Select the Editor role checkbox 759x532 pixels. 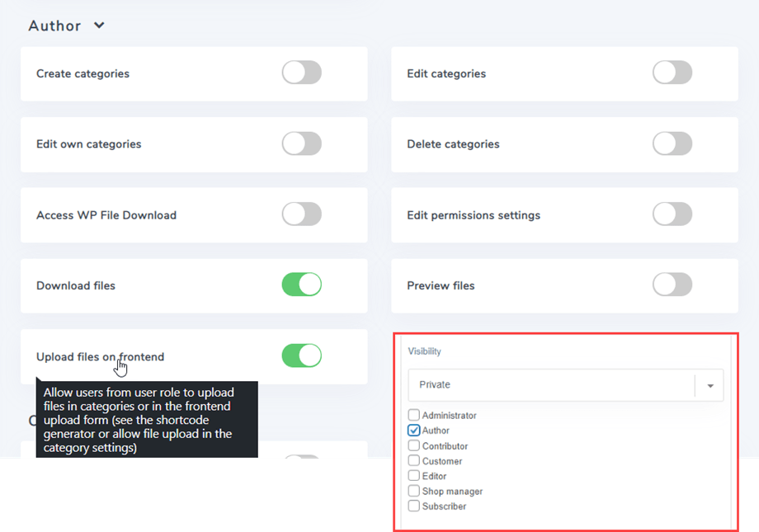coord(414,476)
